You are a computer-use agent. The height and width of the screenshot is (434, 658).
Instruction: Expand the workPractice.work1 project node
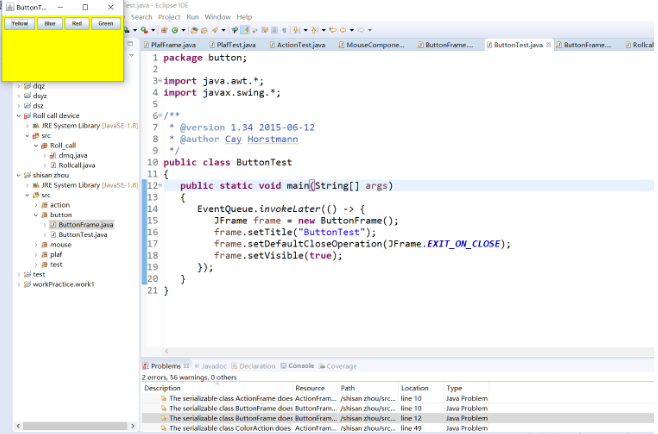pyautogui.click(x=18, y=285)
